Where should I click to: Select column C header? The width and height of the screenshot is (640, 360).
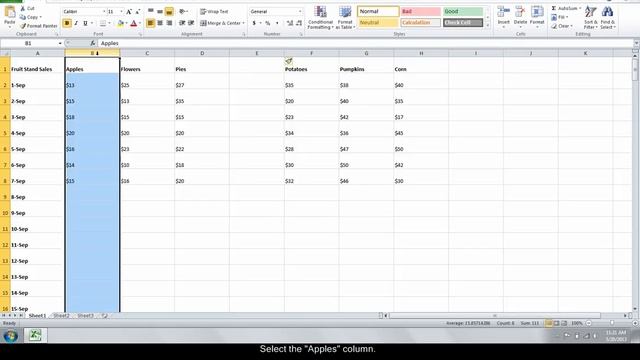[147, 53]
